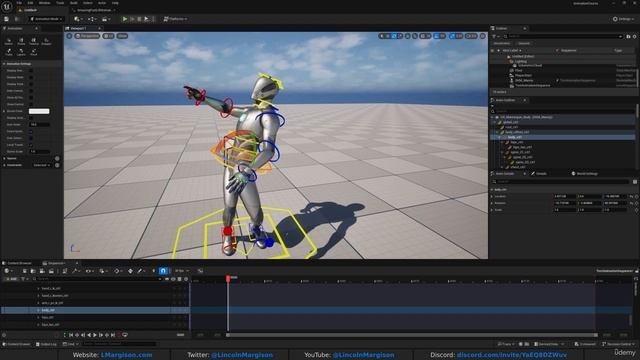640x360 pixels.
Task: Maximize the viewport with the corner icon
Action: pos(482,36)
